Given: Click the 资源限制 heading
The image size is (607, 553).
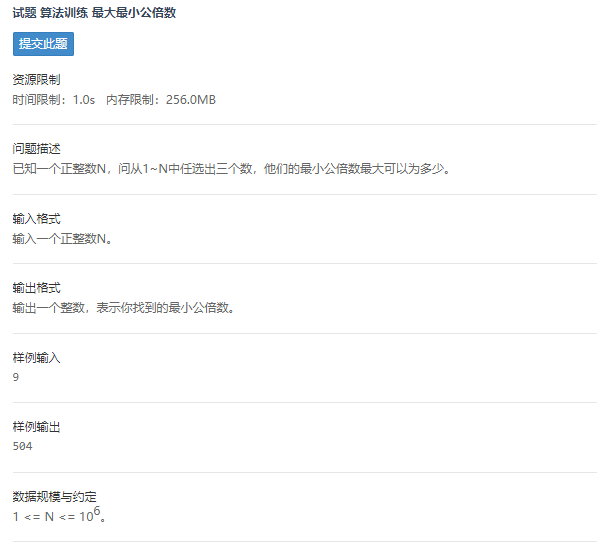Looking at the screenshot, I should click(x=36, y=80).
